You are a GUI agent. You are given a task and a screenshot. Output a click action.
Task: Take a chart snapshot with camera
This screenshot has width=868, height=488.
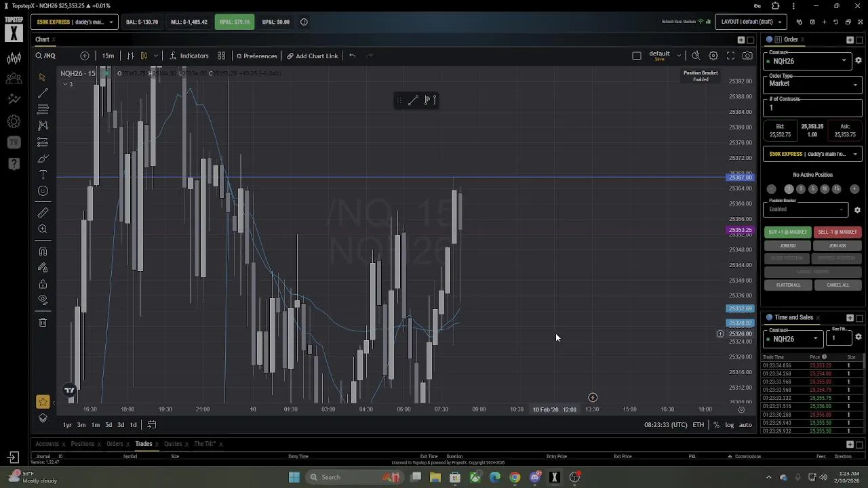[747, 56]
